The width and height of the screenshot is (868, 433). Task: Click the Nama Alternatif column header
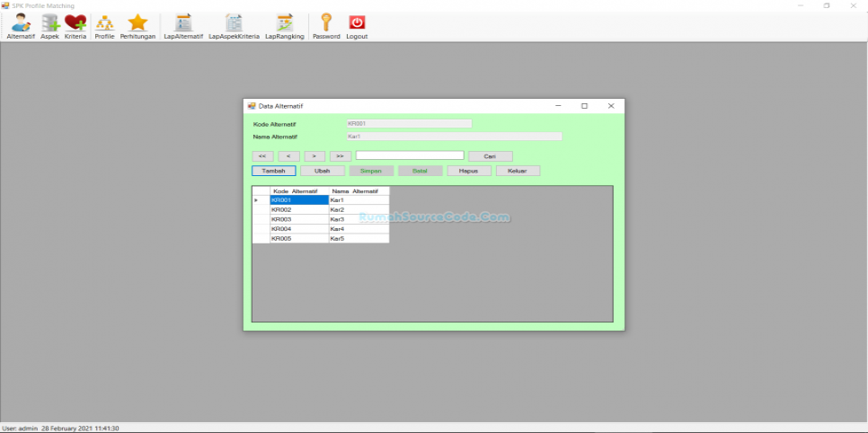(359, 191)
